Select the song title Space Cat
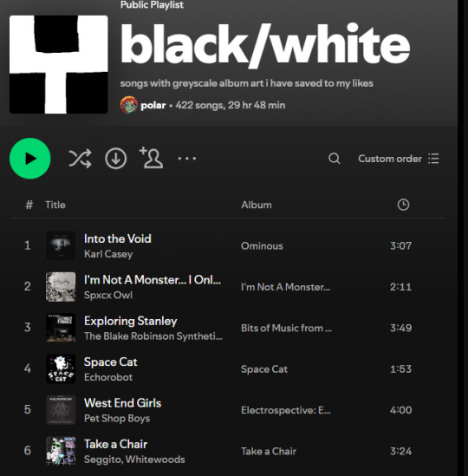Viewport: 468px width, 476px height. (110, 362)
